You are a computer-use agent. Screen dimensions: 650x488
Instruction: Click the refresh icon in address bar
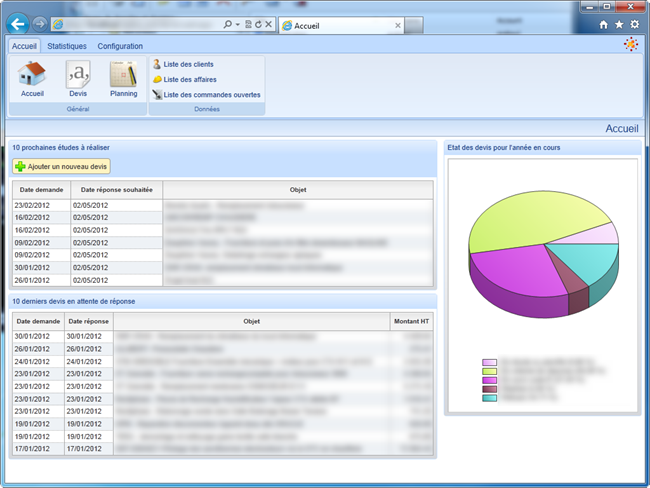(258, 23)
